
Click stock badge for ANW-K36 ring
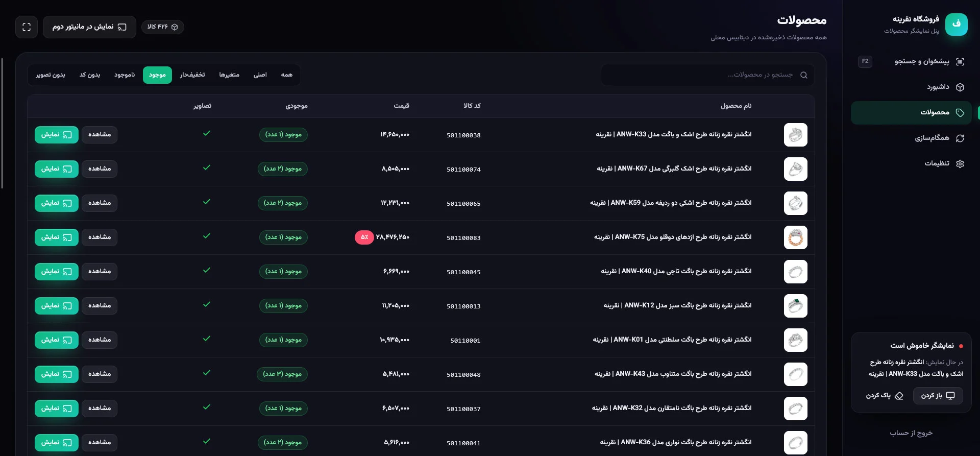point(283,443)
